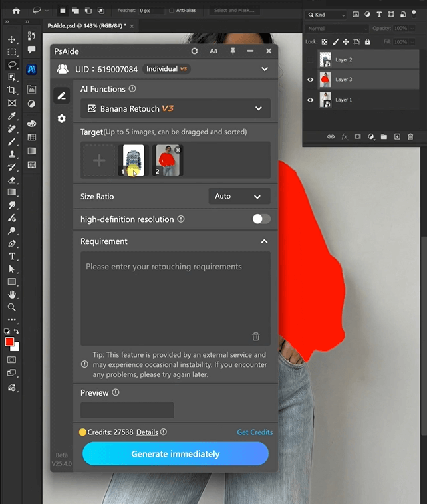427x504 pixels.
Task: Select the Eraser tool
Action: point(12,180)
